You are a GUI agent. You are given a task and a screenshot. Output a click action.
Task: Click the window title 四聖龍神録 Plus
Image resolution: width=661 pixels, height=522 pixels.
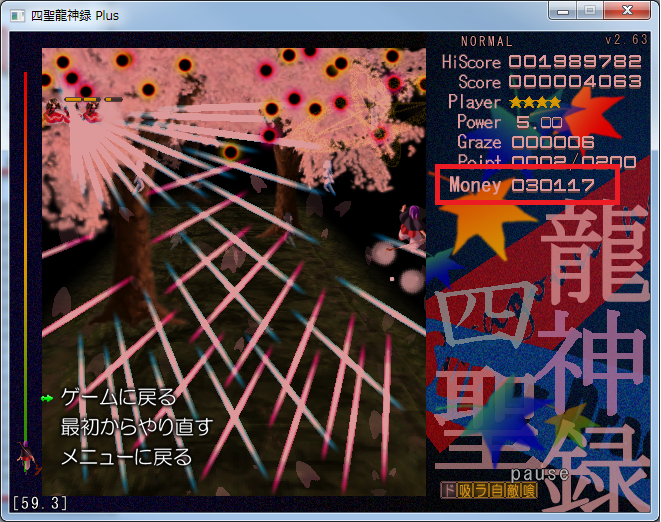pos(75,16)
